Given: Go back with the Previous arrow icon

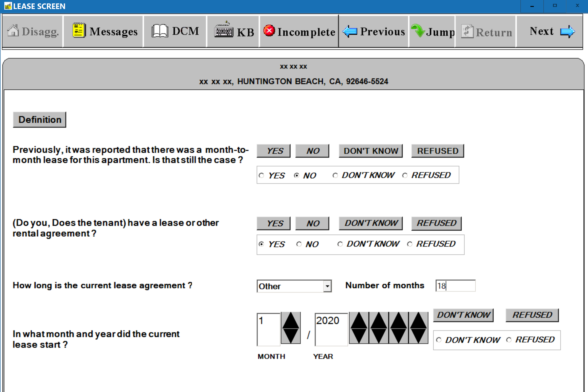Looking at the screenshot, I should click(350, 32).
